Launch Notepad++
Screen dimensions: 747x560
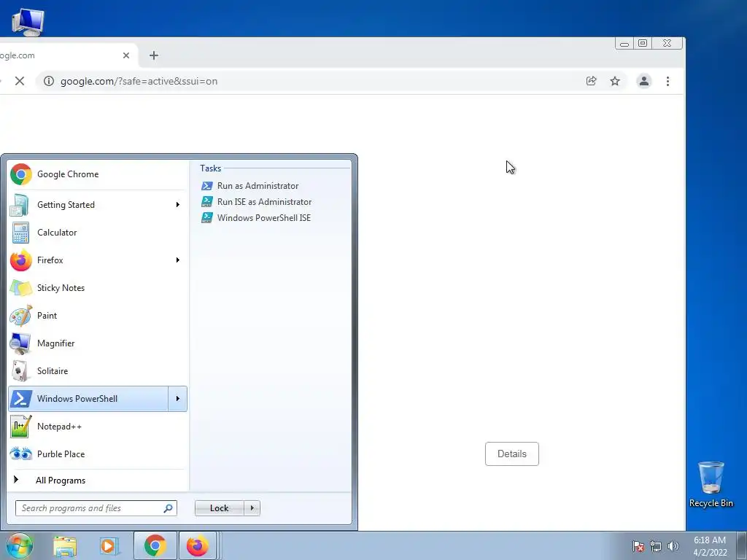pos(97,426)
